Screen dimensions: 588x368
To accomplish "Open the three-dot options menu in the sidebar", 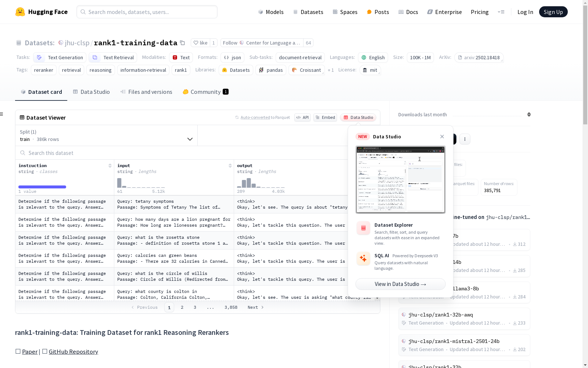I will [x=465, y=139].
